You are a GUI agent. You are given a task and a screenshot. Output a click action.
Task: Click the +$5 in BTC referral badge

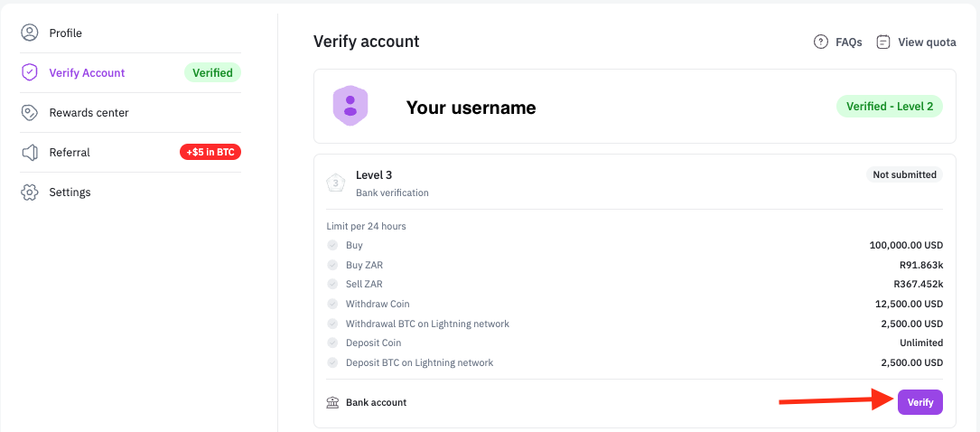tap(210, 152)
